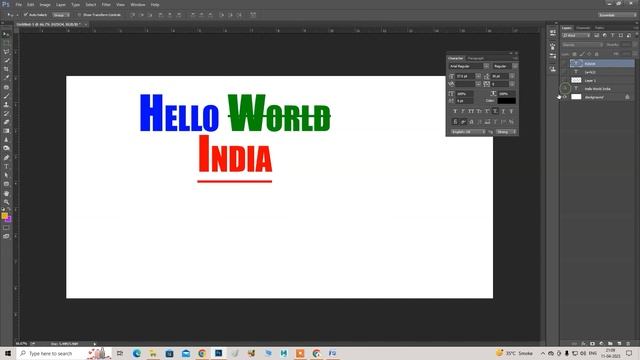Select the Healing Brush tool

click(6, 87)
